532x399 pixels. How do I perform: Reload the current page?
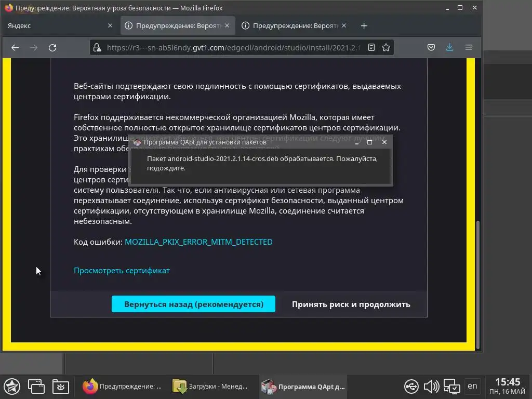click(52, 47)
